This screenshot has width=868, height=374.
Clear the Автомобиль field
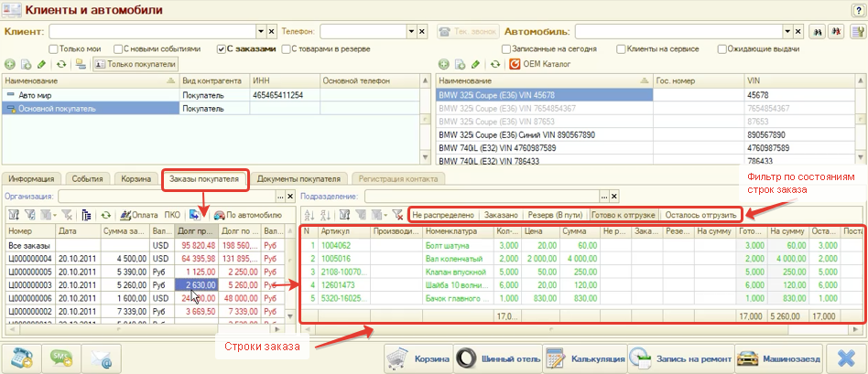[x=796, y=31]
